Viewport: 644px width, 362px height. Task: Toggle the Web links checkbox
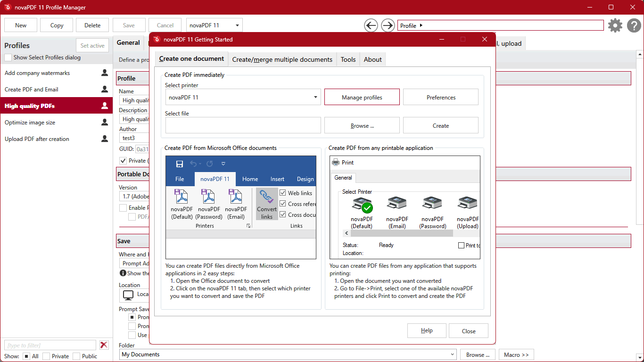coord(283,193)
